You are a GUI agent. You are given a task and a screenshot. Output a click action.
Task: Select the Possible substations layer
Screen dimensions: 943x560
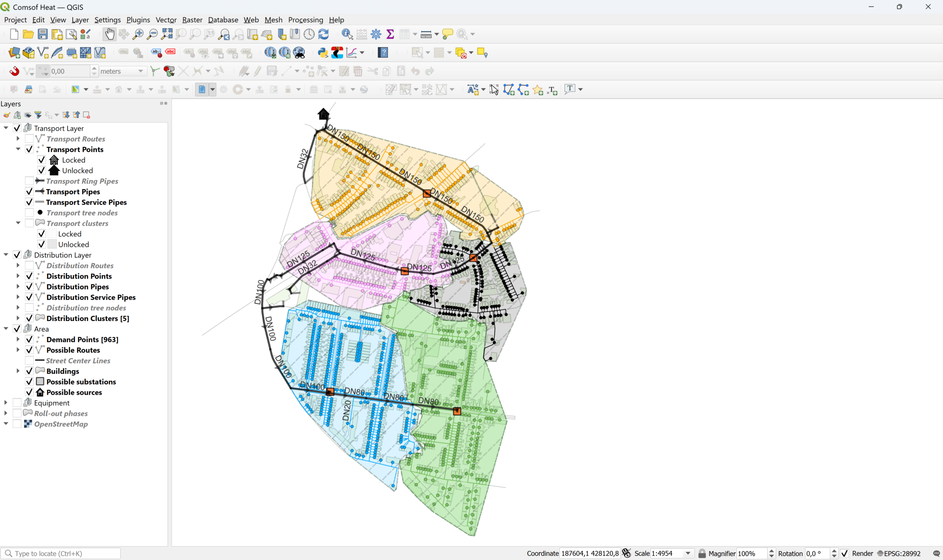coord(81,382)
